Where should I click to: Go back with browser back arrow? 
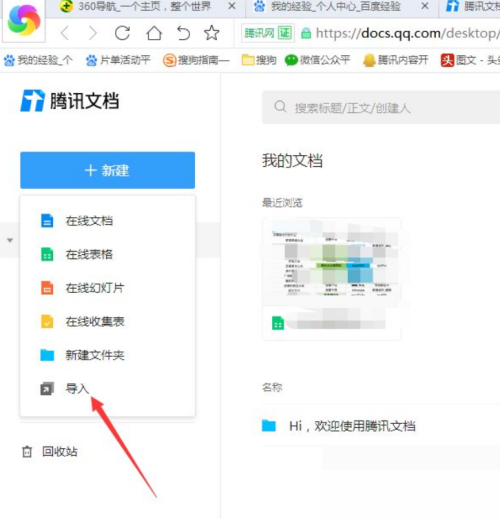[x=65, y=33]
